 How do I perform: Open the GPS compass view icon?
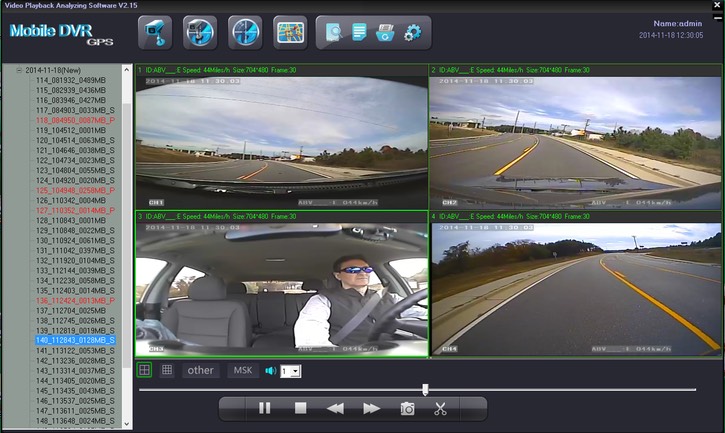click(x=245, y=32)
